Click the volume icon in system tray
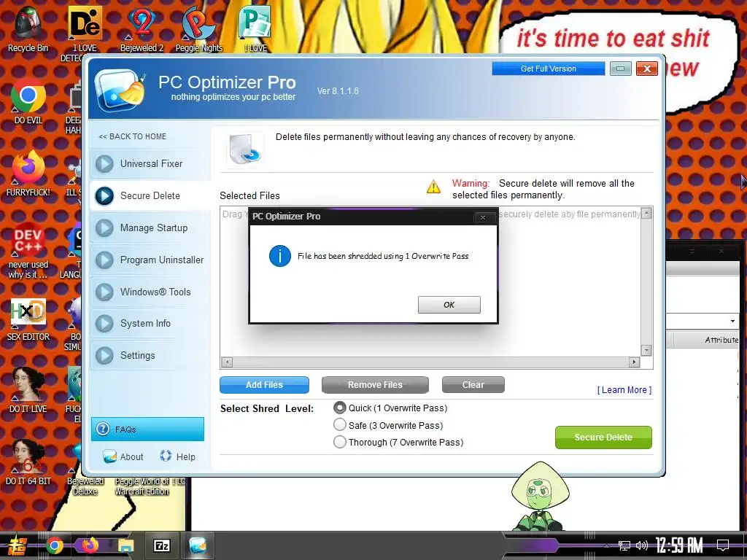 (642, 545)
